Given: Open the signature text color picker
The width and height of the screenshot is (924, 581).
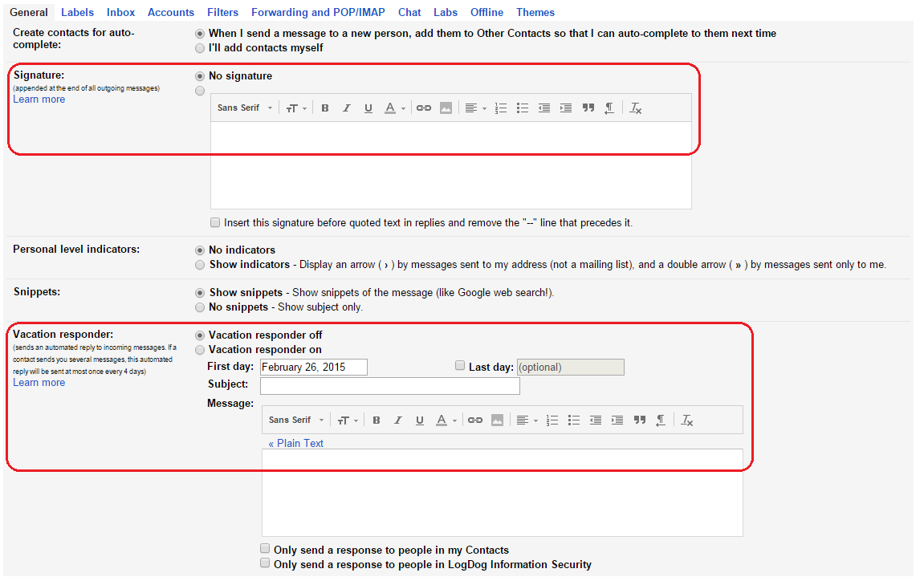Looking at the screenshot, I should [395, 108].
